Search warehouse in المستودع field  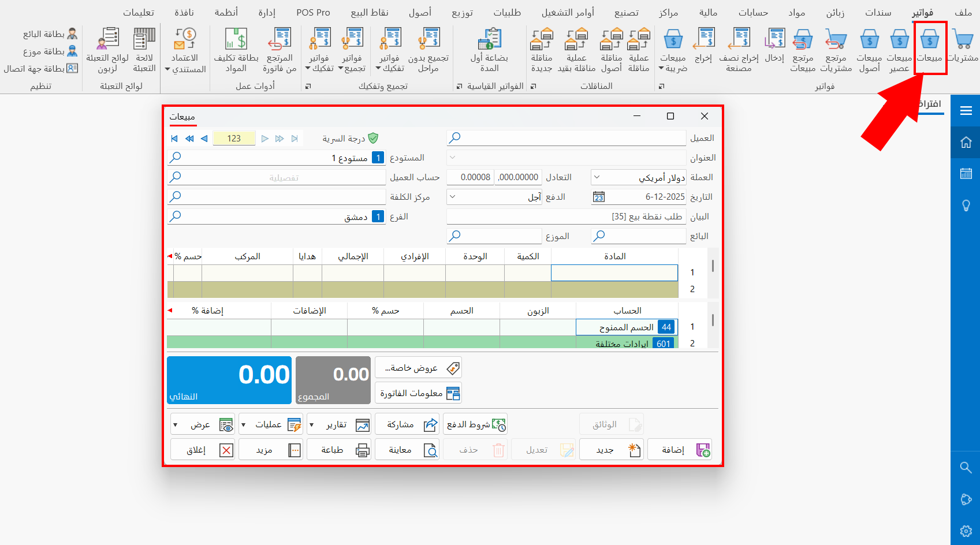176,157
